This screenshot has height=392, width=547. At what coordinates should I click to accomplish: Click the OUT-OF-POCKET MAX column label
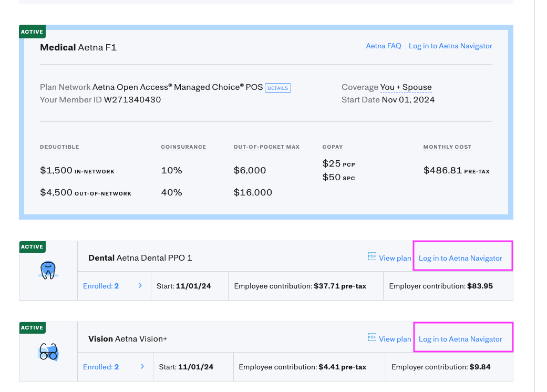click(266, 147)
